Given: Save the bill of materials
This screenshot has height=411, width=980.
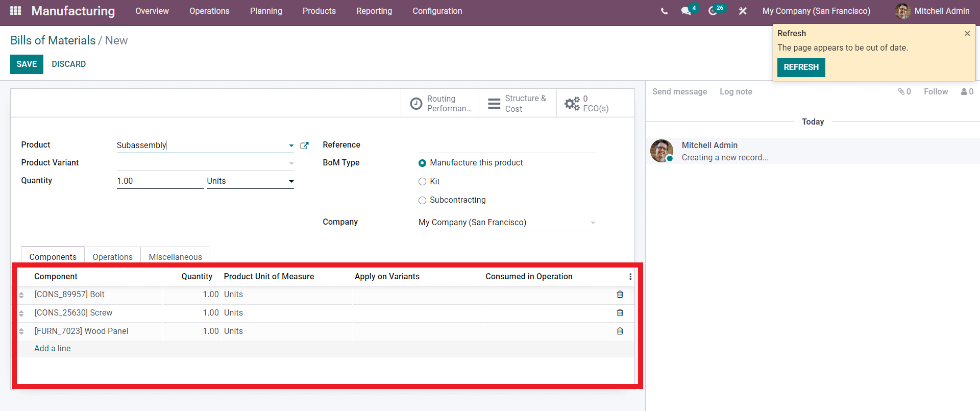Looking at the screenshot, I should [x=27, y=64].
